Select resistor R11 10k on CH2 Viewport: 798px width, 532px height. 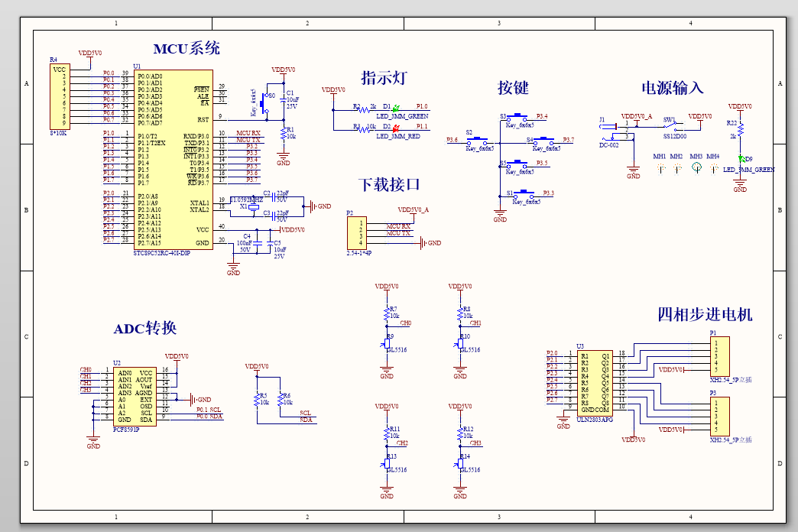click(387, 433)
